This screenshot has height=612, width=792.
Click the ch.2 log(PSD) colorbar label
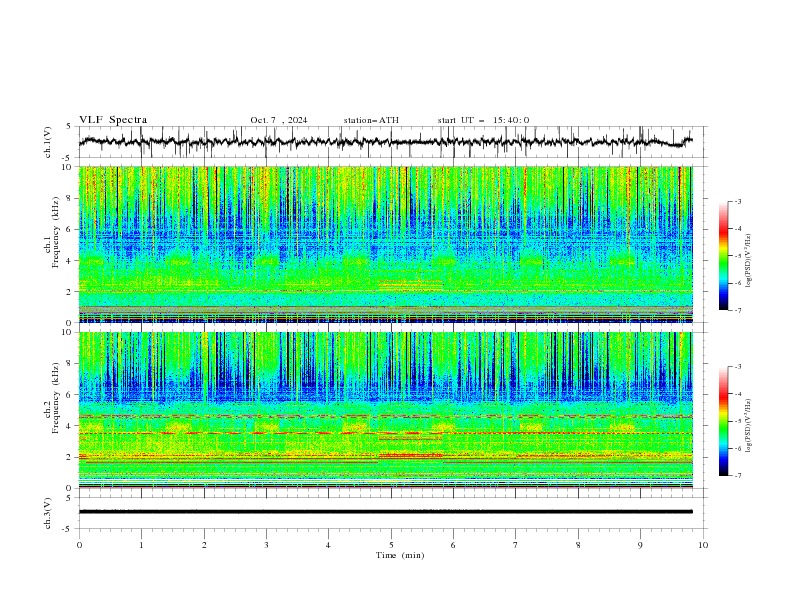[748, 426]
